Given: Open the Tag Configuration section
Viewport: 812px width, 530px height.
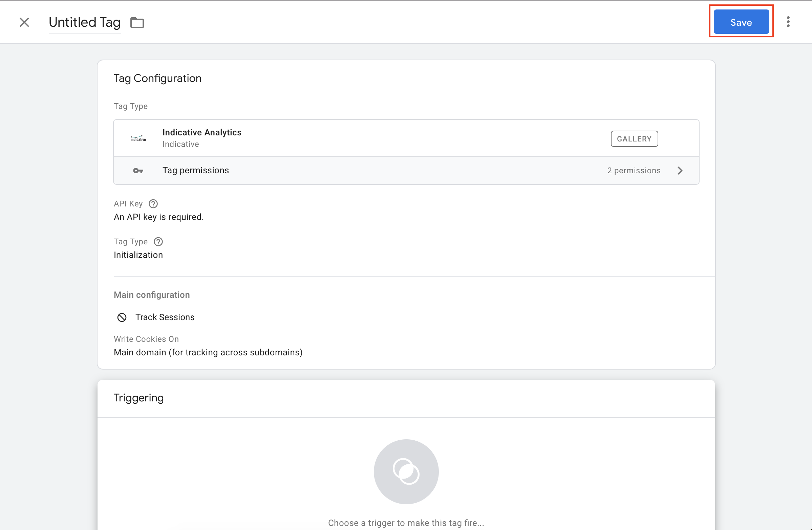Looking at the screenshot, I should point(157,78).
